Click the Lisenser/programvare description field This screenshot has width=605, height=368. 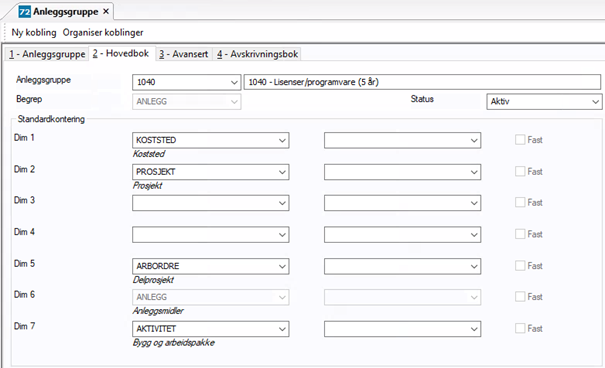click(422, 82)
